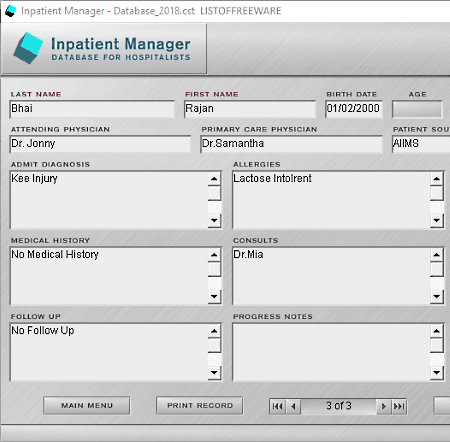450x442 pixels.
Task: Click the Allergies scroll up arrow
Action: tap(437, 179)
